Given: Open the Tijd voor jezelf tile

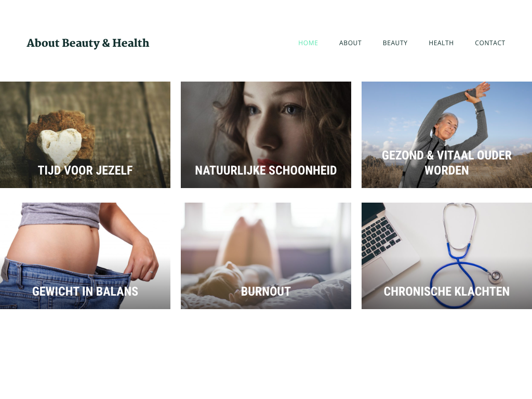Looking at the screenshot, I should pos(85,135).
